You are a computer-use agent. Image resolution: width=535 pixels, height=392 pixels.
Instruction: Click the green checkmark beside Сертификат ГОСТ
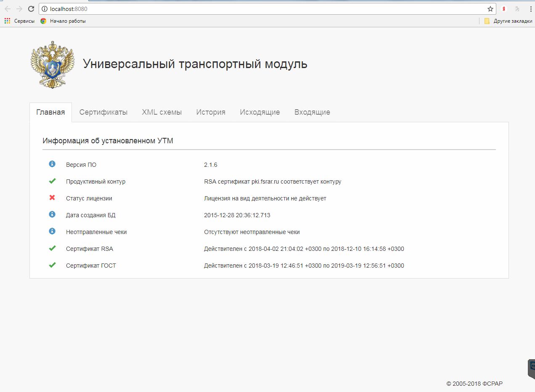[x=52, y=265]
